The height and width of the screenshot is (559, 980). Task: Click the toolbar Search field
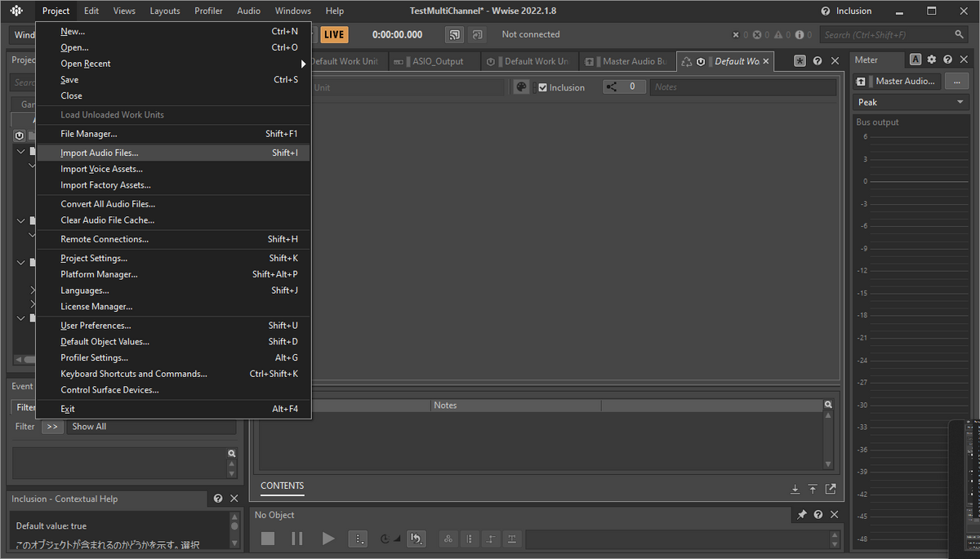click(893, 34)
